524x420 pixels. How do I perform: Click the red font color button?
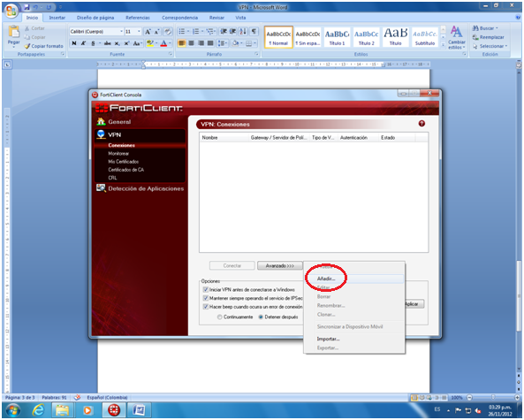(163, 43)
